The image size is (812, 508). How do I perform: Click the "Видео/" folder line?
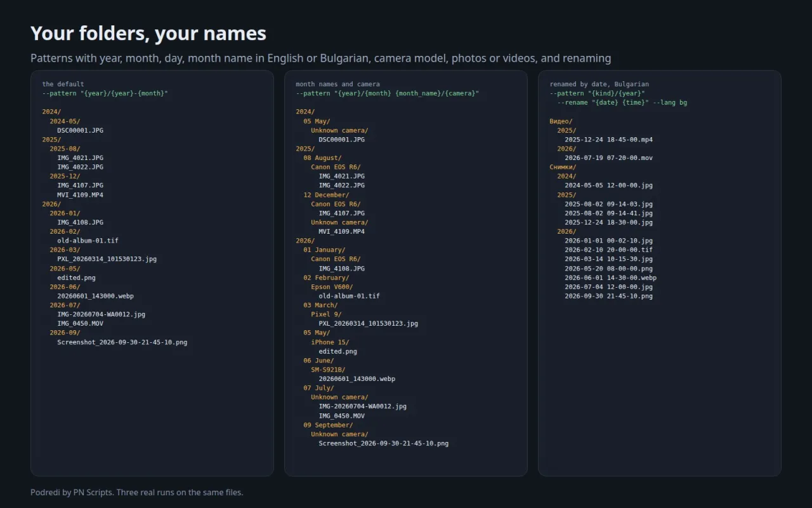click(561, 121)
